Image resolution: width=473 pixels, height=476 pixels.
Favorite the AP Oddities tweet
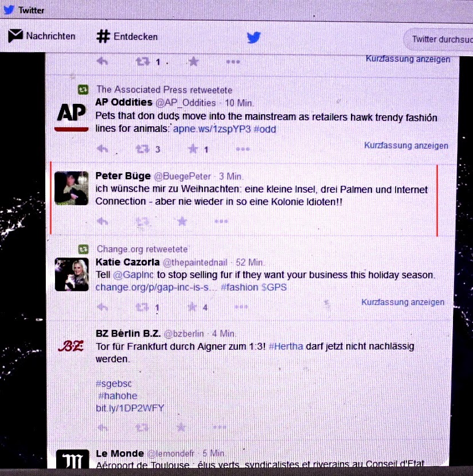pos(193,149)
